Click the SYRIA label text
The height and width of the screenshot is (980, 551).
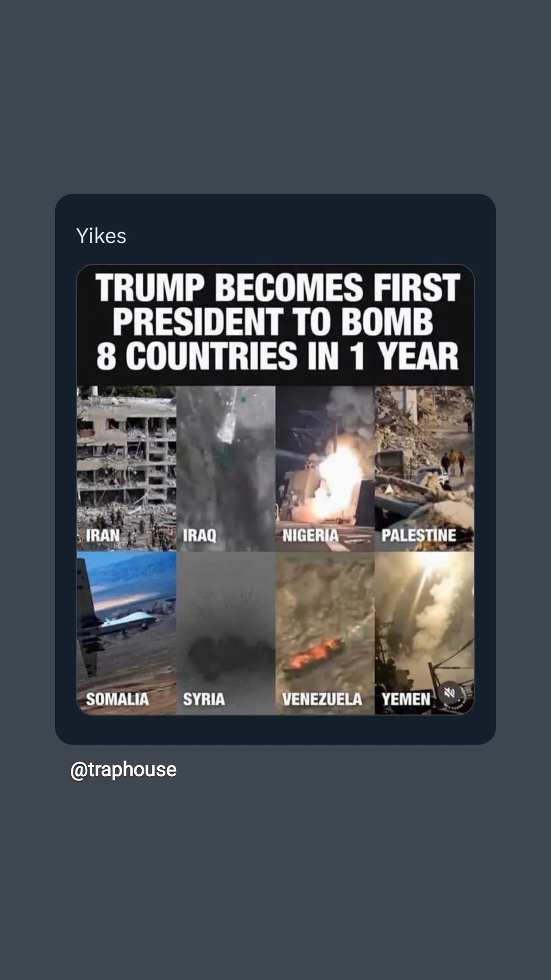point(204,699)
